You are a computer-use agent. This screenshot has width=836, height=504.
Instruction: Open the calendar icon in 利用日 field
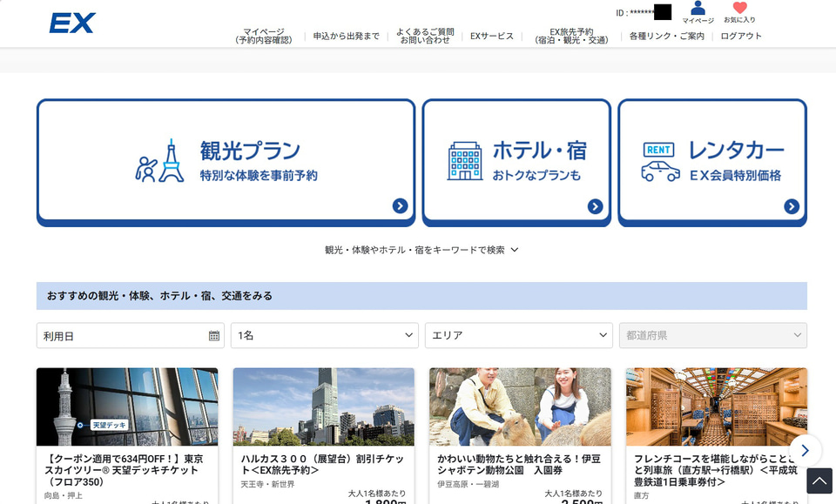tap(214, 336)
